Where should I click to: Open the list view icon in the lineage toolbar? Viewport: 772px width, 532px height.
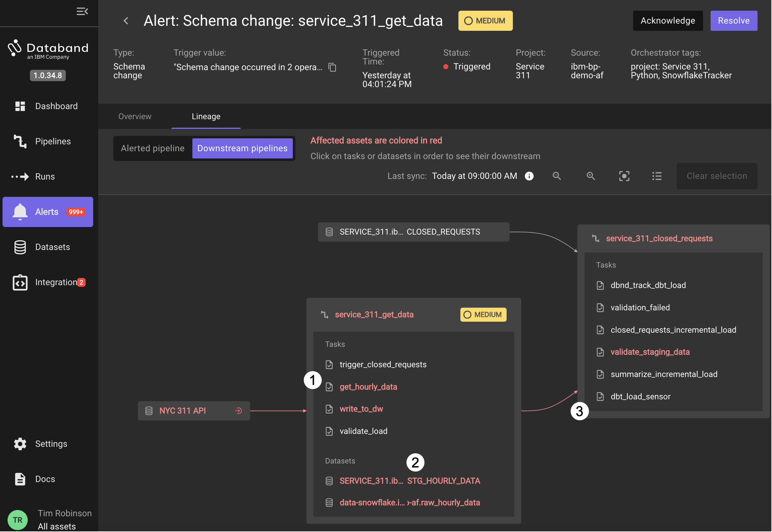point(657,176)
